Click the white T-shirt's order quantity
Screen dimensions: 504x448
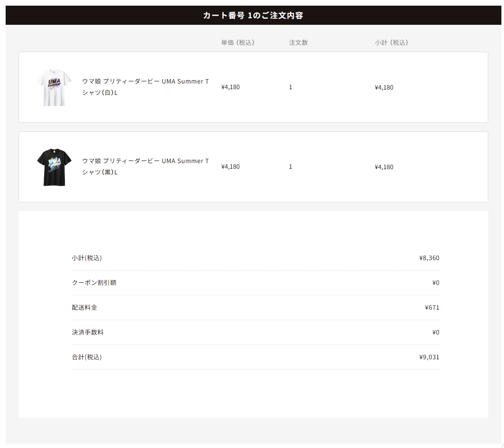tap(290, 87)
